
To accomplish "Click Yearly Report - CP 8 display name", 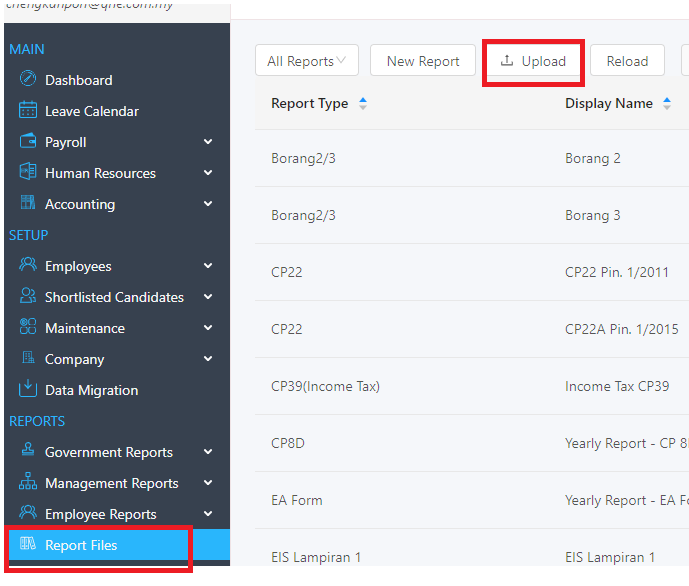I will click(x=627, y=443).
